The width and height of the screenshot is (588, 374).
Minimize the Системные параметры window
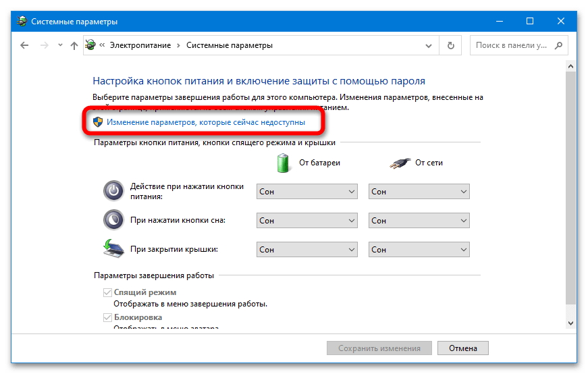[x=499, y=22]
